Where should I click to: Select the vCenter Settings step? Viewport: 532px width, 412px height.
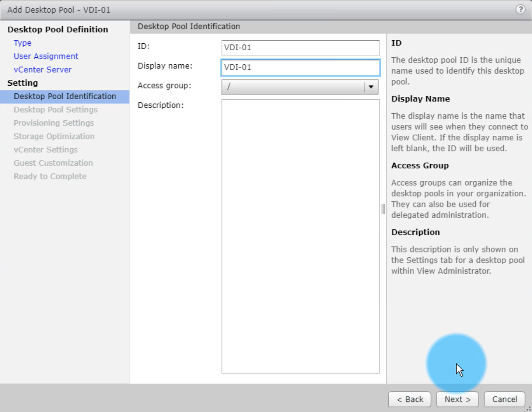pos(45,150)
